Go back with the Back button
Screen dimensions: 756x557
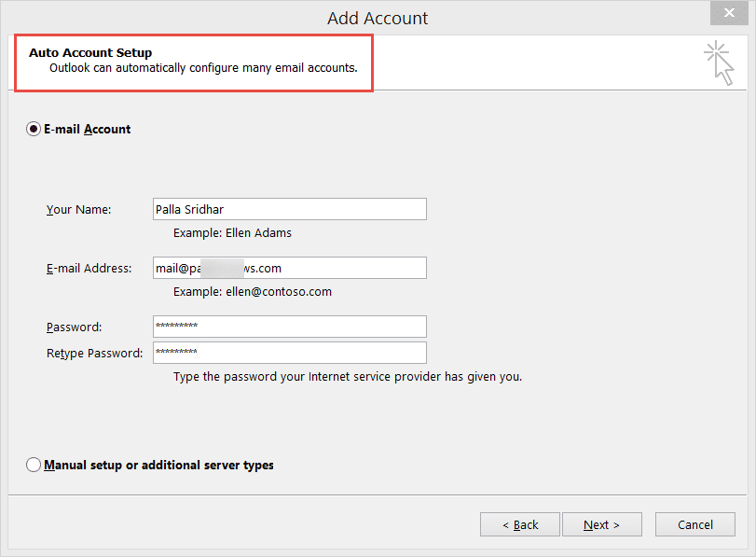tap(520, 524)
